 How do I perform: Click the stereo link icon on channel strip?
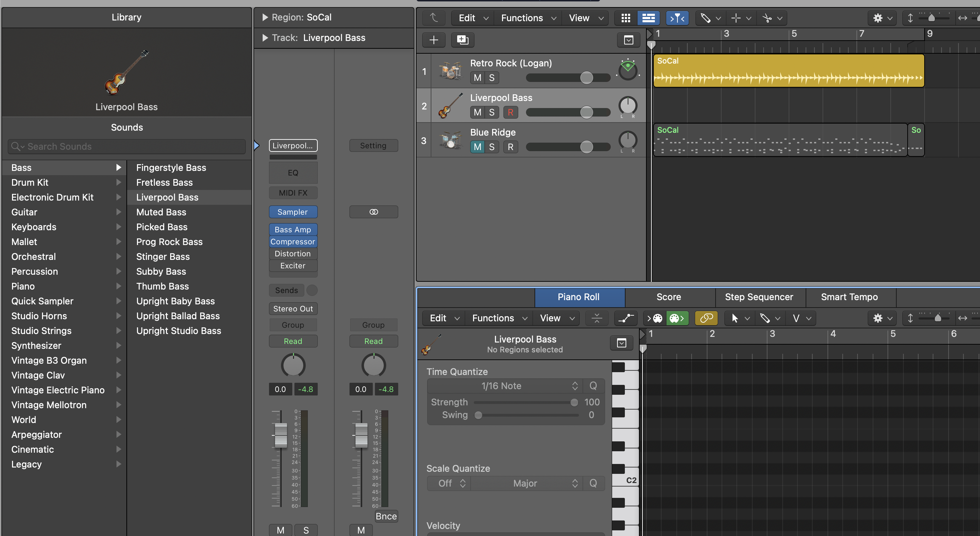(x=373, y=212)
